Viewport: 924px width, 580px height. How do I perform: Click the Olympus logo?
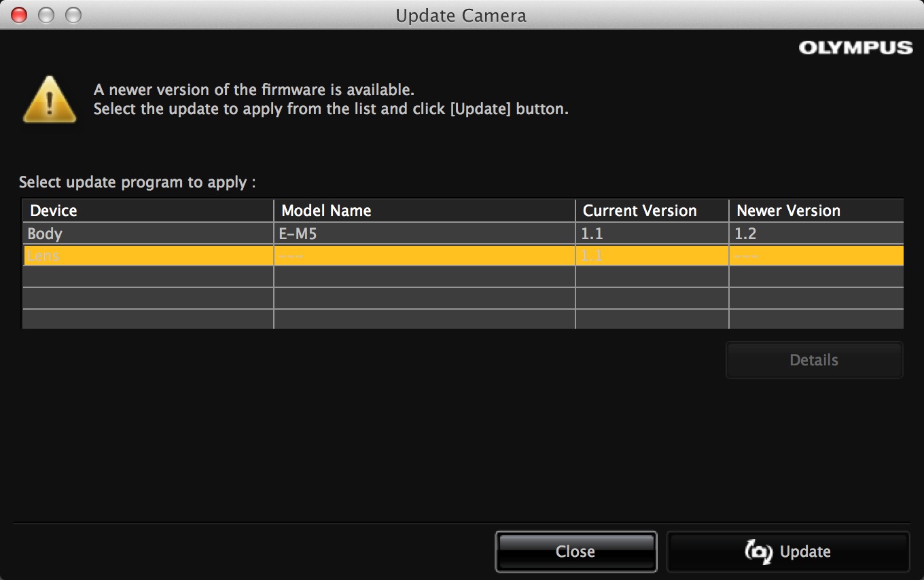(x=855, y=48)
